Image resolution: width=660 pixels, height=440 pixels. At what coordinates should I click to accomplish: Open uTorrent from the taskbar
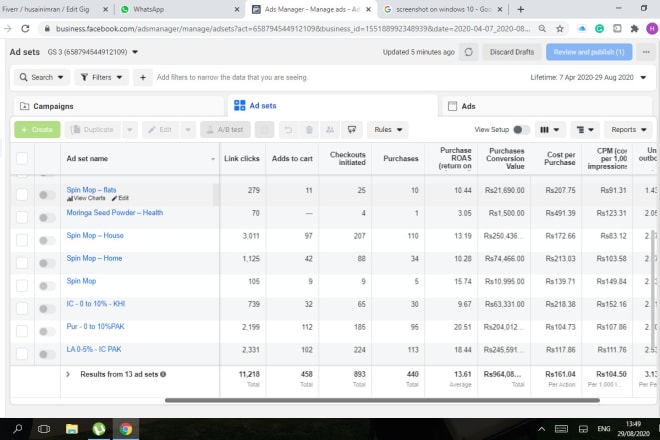tap(99, 429)
